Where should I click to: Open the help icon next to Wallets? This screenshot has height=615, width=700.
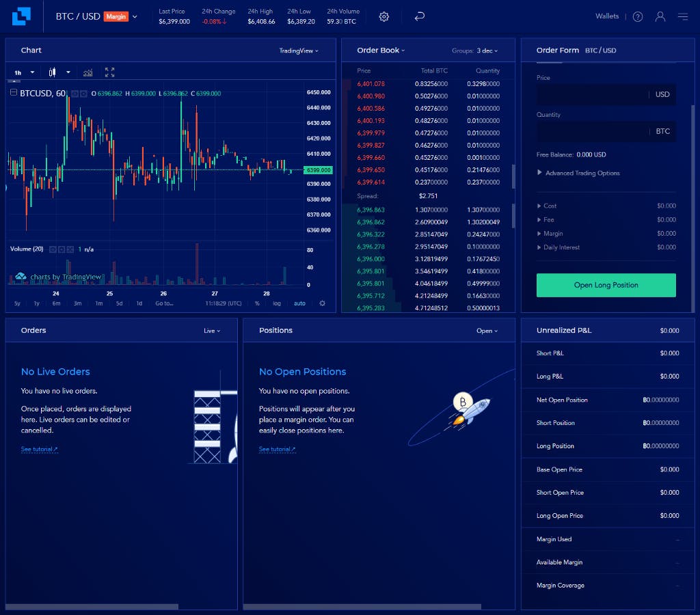click(638, 16)
